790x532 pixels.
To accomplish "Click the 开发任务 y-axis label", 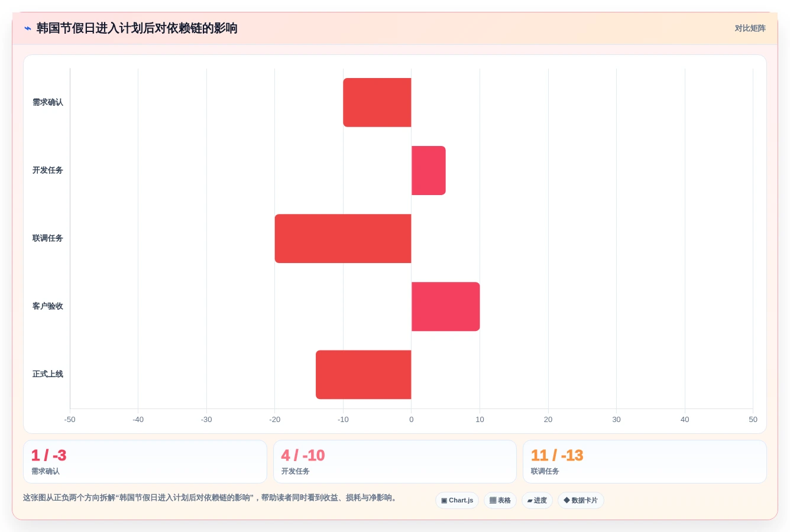I will [47, 170].
